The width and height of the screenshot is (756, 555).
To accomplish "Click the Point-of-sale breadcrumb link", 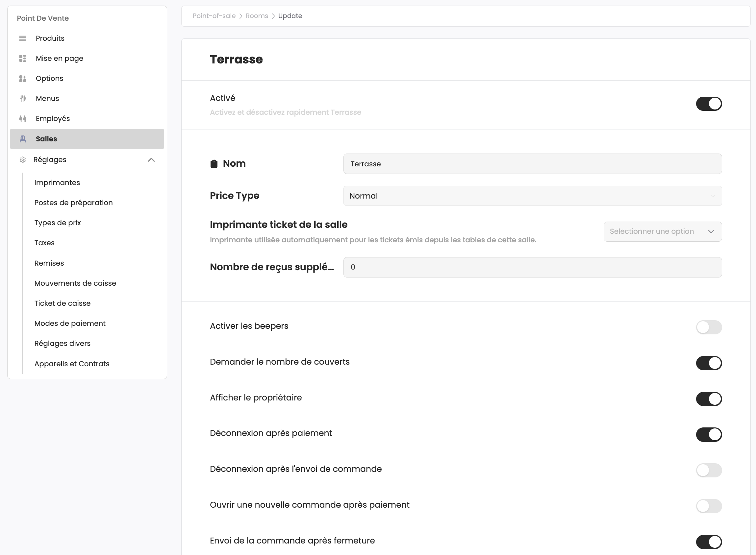I will pos(214,16).
